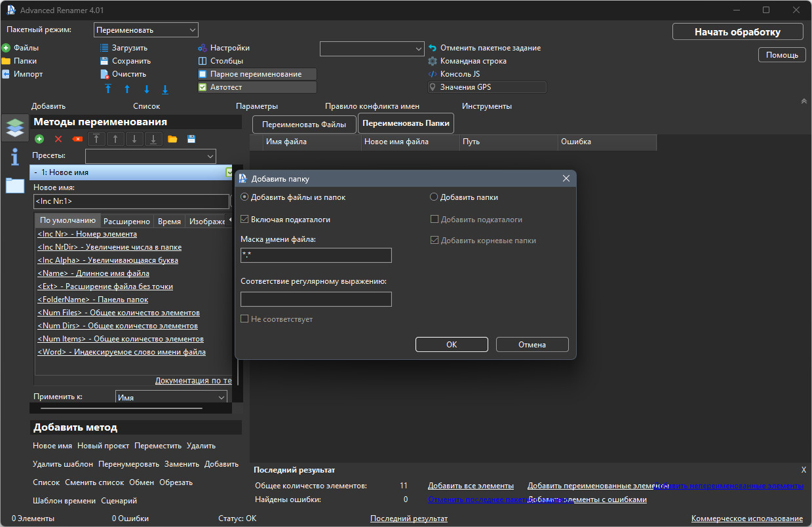Viewport: 812px width, 527px height.
Task: Click the red X remove method icon
Action: (x=58, y=139)
